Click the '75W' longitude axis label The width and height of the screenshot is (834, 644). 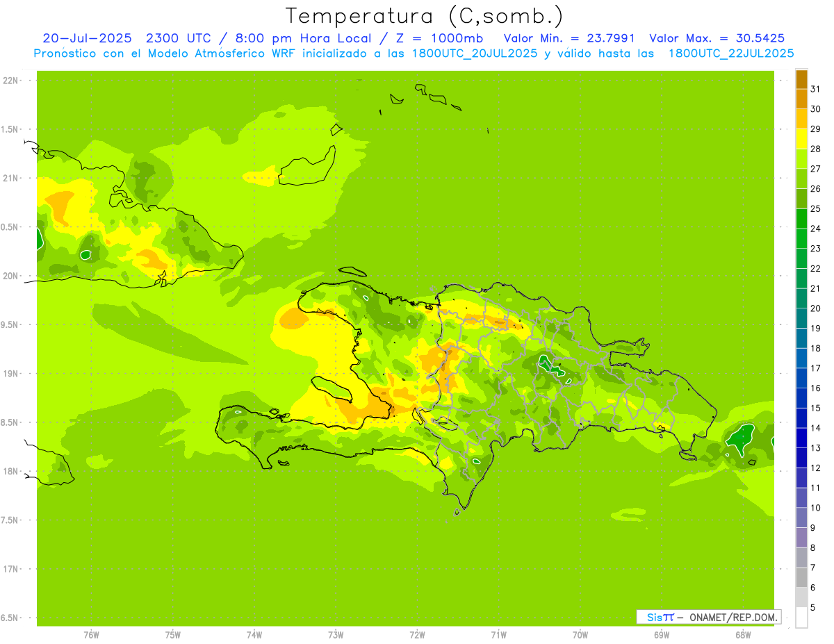tap(172, 634)
